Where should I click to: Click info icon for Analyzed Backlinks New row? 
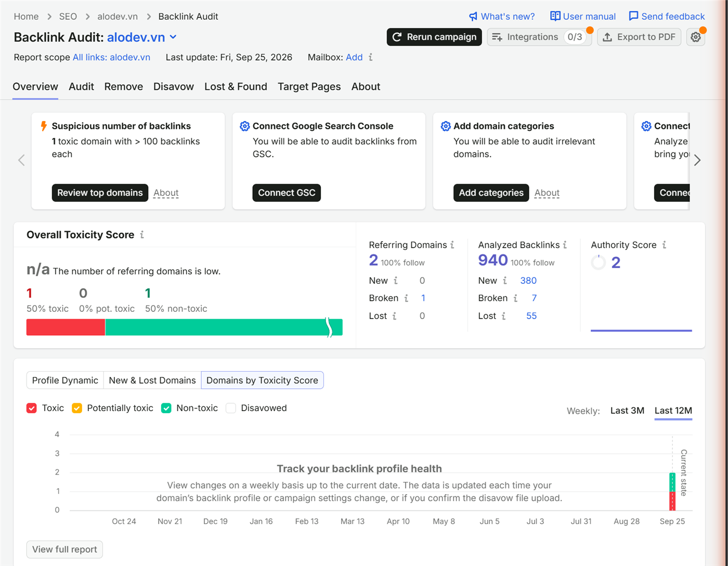click(505, 281)
